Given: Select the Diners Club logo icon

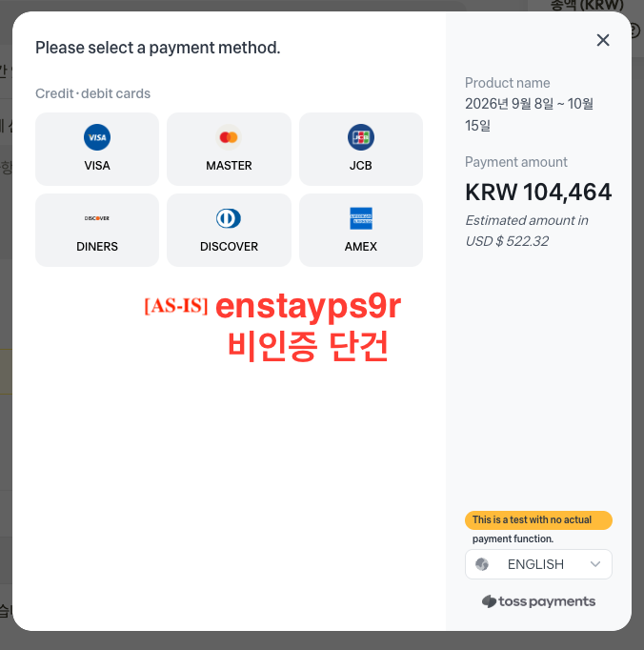Looking at the screenshot, I should pyautogui.click(x=229, y=218).
